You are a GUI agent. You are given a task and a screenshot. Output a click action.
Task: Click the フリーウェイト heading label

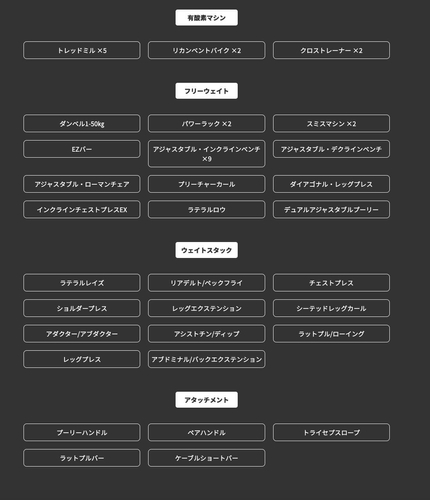pos(206,91)
